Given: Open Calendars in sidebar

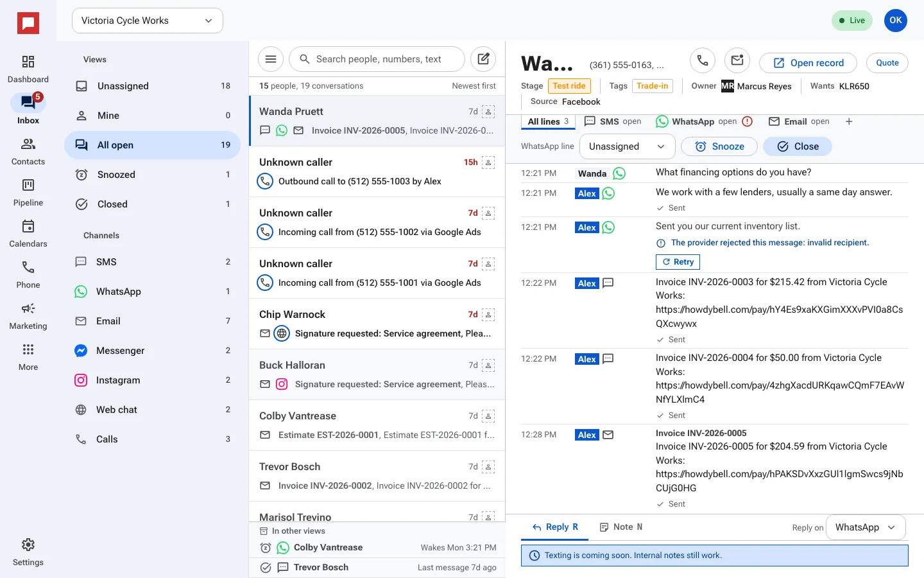Looking at the screenshot, I should tap(28, 234).
